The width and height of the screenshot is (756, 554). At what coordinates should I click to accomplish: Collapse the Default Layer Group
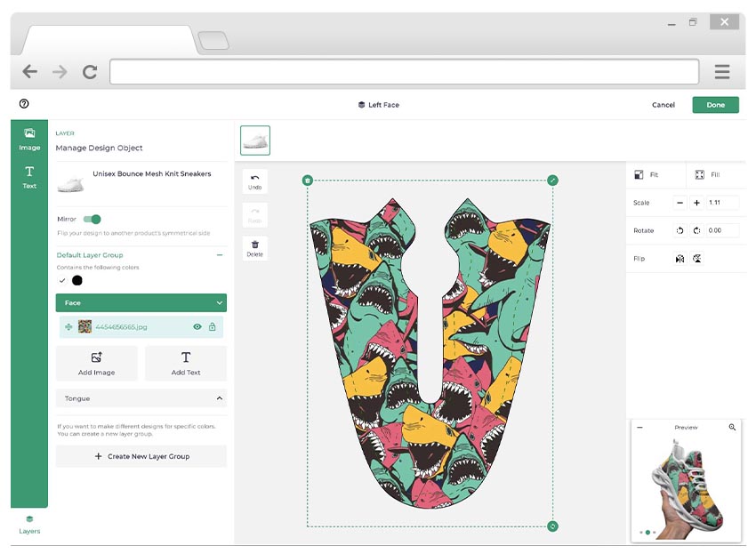tap(219, 255)
